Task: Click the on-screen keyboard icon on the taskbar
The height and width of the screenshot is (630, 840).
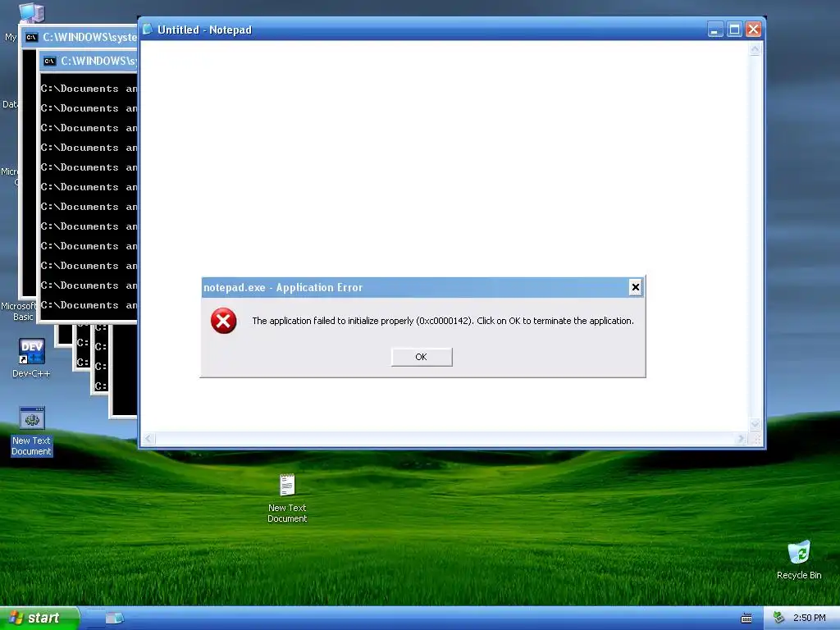Action: coord(746,619)
